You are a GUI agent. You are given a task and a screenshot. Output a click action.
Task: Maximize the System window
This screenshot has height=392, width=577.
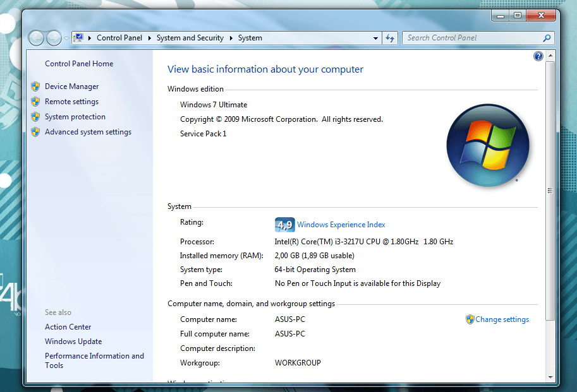pyautogui.click(x=518, y=15)
